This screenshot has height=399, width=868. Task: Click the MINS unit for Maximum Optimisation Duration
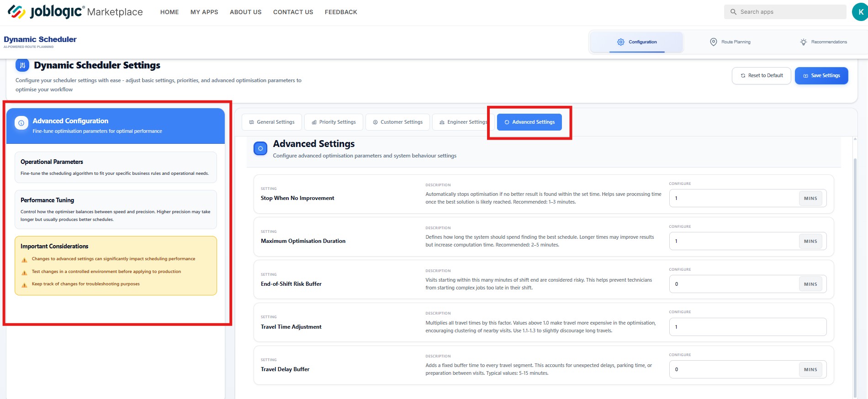click(810, 241)
